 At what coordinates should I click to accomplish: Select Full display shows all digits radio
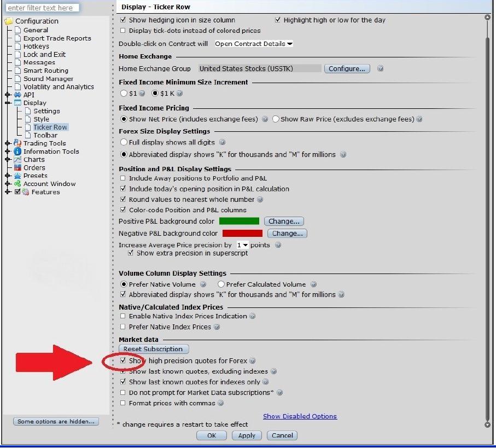coord(124,142)
